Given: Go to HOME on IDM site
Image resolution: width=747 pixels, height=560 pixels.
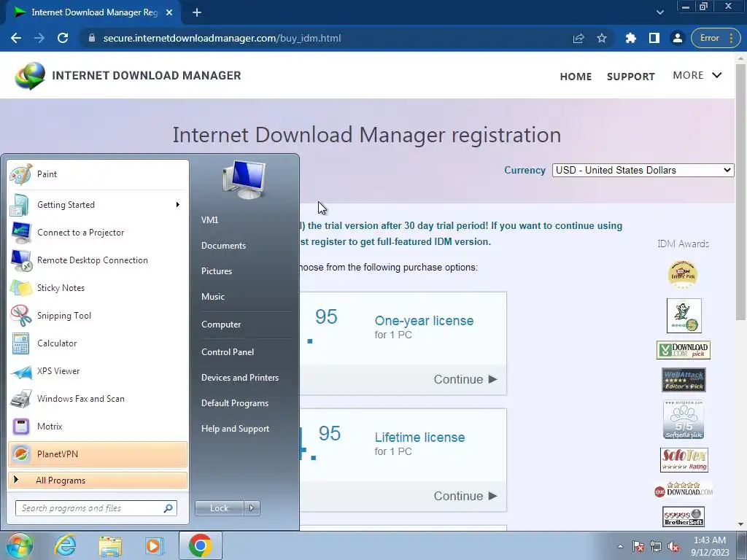Looking at the screenshot, I should (x=576, y=77).
